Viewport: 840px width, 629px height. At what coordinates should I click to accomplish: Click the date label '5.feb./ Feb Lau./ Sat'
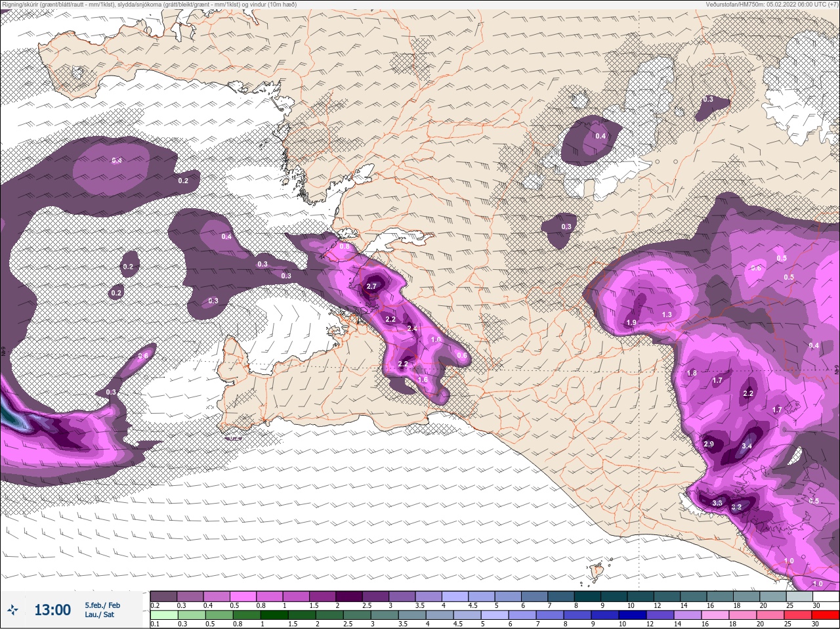(102, 610)
